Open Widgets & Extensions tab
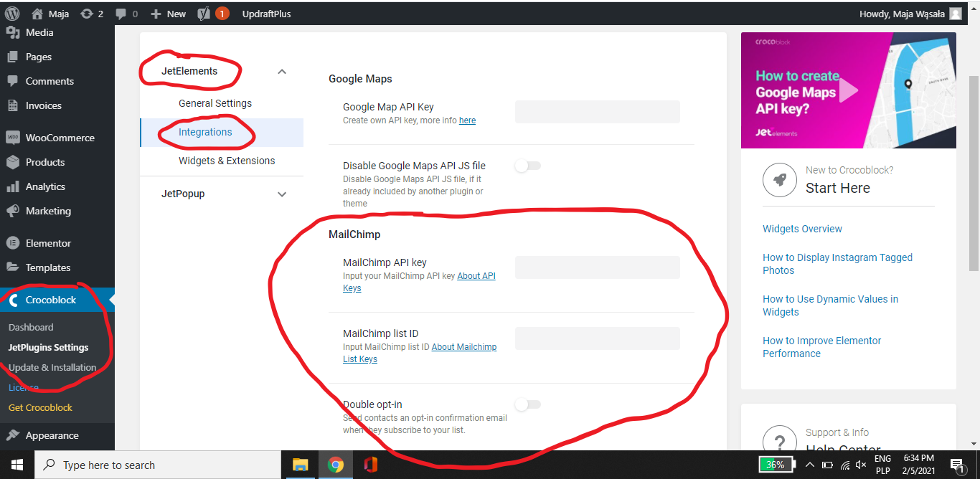Image resolution: width=980 pixels, height=479 pixels. [x=227, y=161]
